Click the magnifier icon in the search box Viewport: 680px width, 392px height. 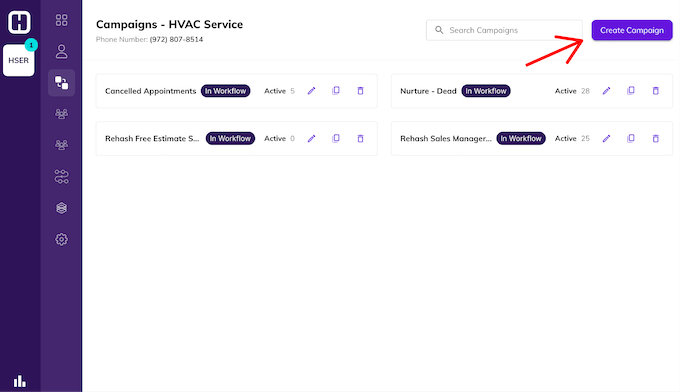tap(439, 30)
